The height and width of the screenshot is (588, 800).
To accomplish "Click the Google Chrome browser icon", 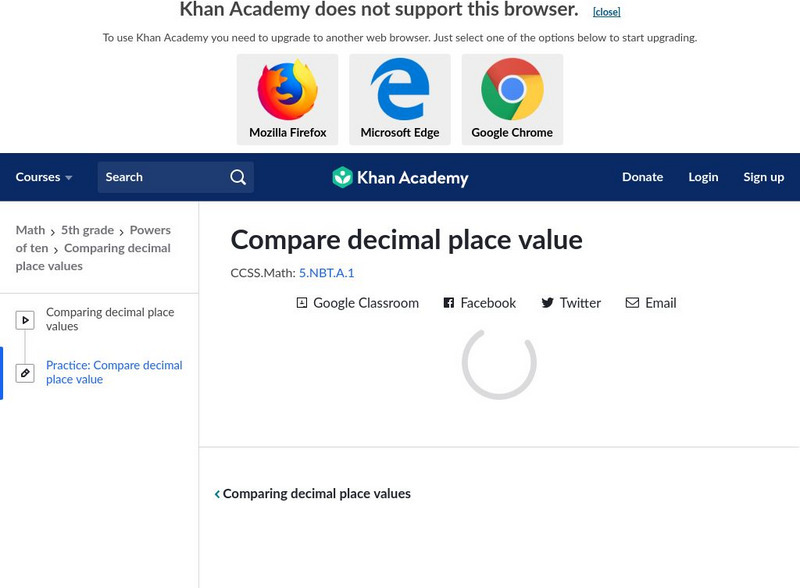I will (x=512, y=90).
